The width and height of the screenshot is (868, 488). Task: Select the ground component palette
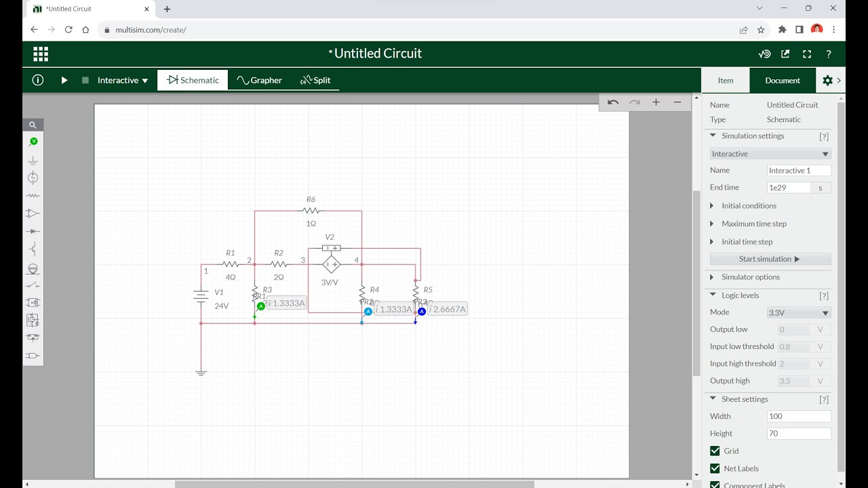[33, 161]
